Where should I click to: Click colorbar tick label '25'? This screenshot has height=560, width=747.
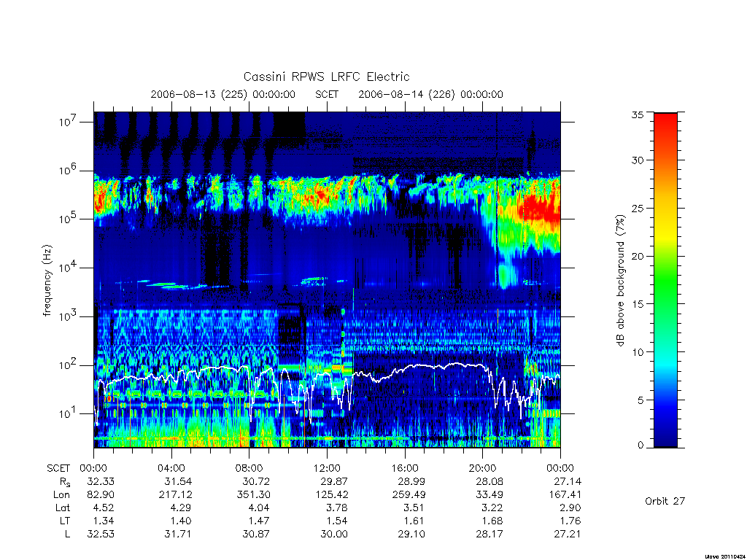[637, 209]
